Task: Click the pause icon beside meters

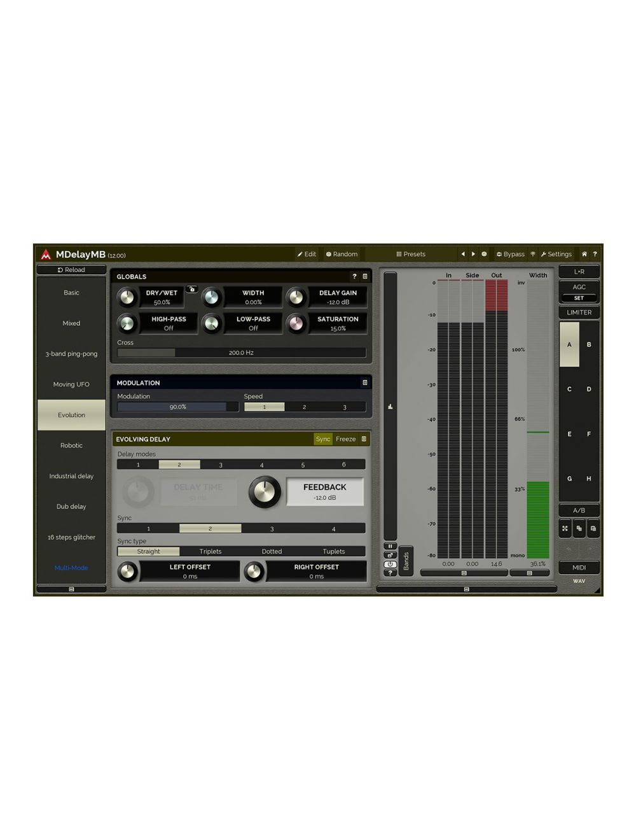Action: (x=390, y=546)
